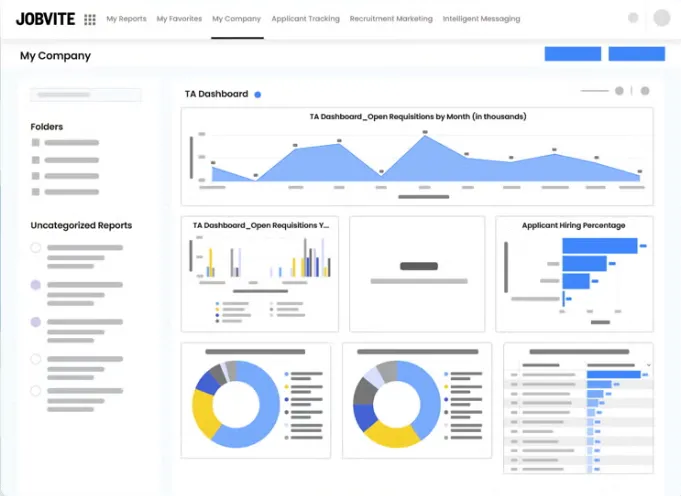Select the first Uncategorized Reports radio circle
681x496 pixels.
tap(36, 247)
